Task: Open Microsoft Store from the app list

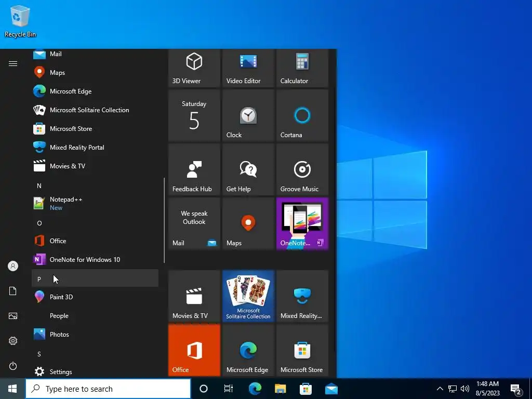Action: (95, 129)
